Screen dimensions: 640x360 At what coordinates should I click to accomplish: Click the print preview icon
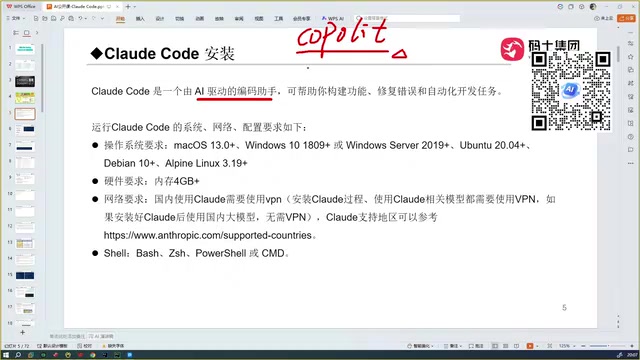[62, 18]
